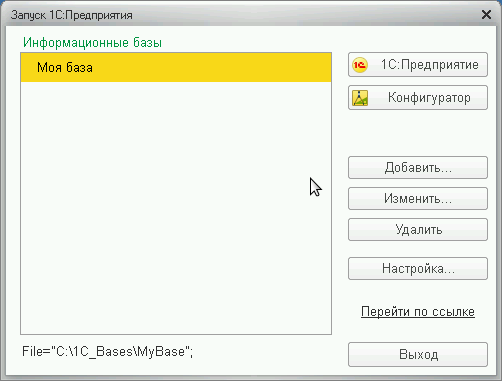Open Настройка... settings

(x=418, y=268)
